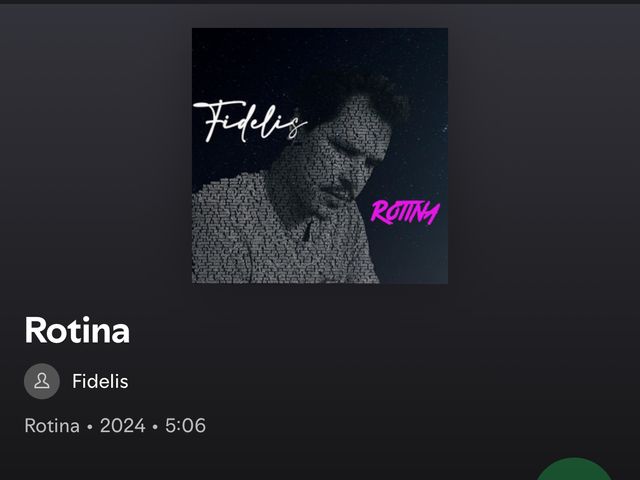Start playback with the green circle
Viewport: 640px width, 480px height.
coord(574,469)
